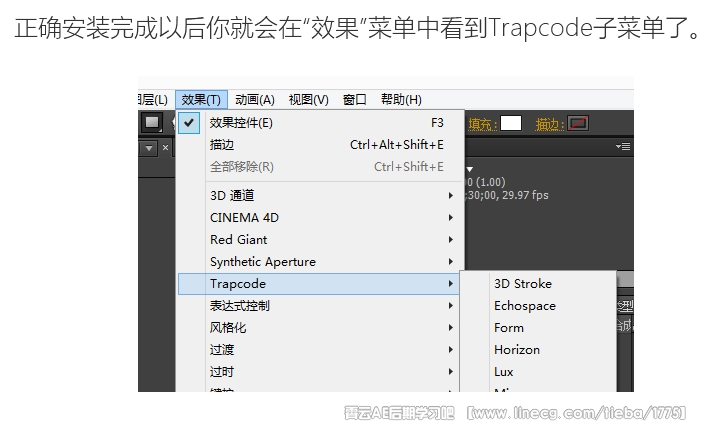Open the panel options menu icon

[623, 147]
